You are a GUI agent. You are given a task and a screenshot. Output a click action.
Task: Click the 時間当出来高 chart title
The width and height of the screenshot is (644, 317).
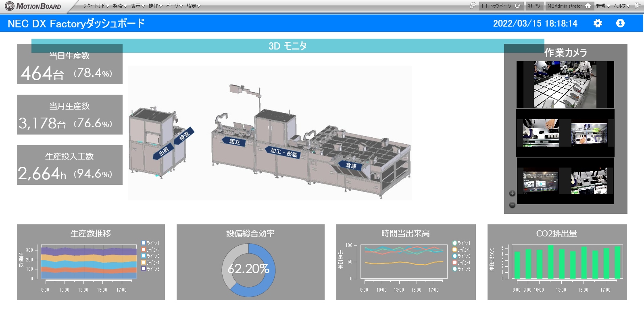[406, 234]
